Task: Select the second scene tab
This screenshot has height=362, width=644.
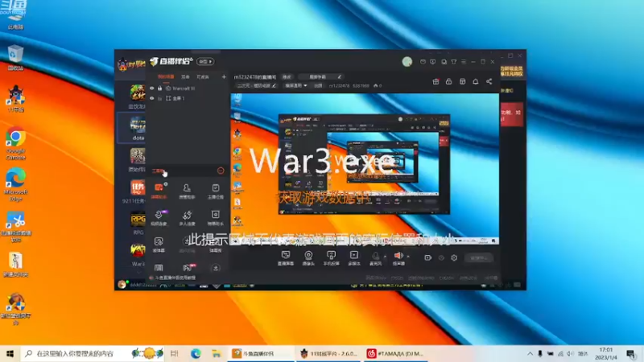Action: [x=186, y=76]
